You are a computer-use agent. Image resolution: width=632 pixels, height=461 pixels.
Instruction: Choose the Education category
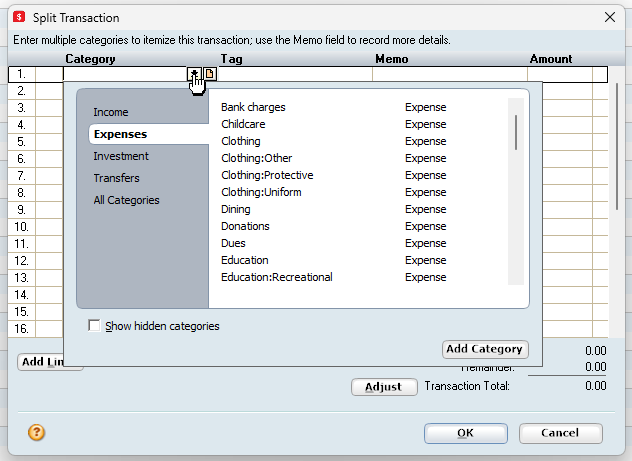[245, 260]
